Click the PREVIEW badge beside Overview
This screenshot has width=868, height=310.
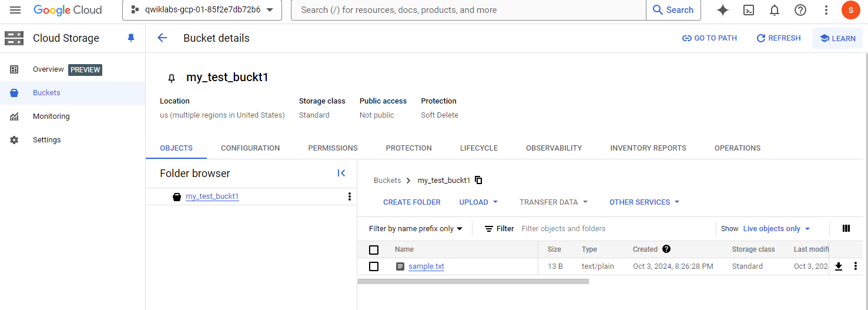[86, 69]
